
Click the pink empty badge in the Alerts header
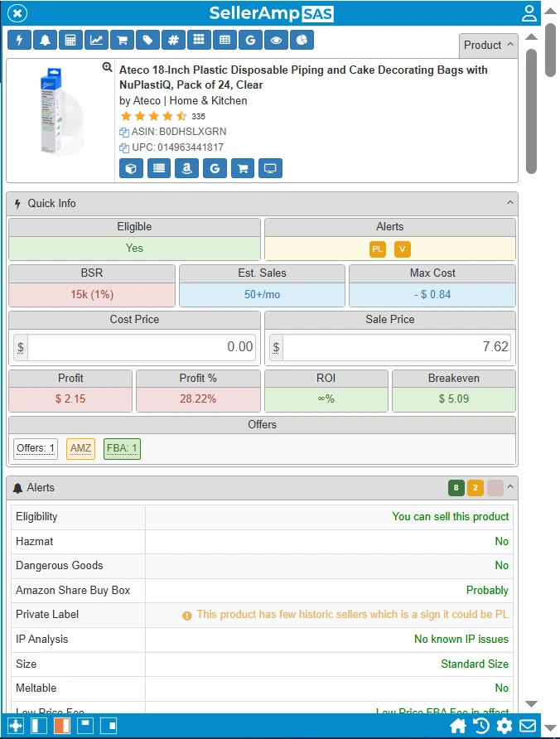(495, 488)
